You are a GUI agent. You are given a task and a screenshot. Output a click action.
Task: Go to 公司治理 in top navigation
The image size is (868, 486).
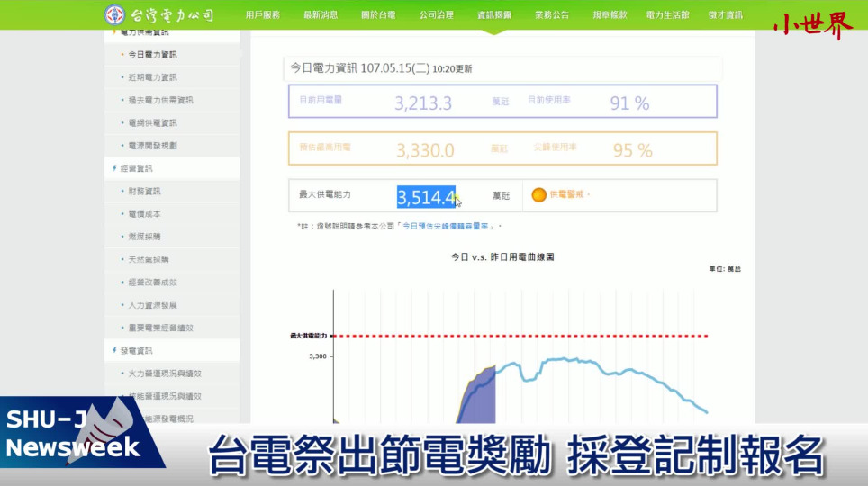click(435, 15)
